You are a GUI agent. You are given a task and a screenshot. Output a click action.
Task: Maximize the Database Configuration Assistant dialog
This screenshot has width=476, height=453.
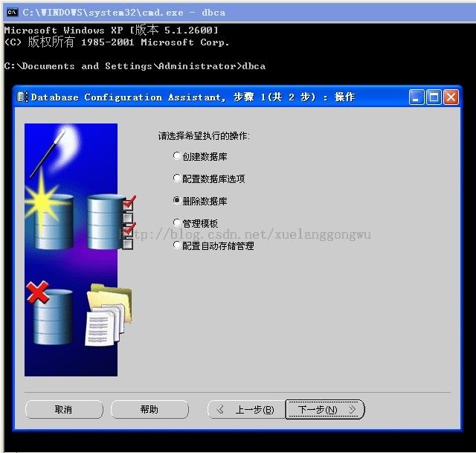(x=434, y=97)
